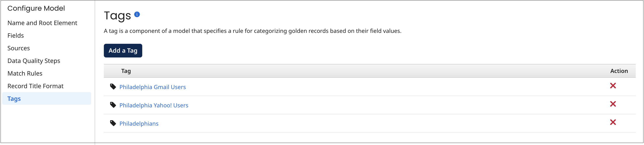Open the Philadelphians tag

point(139,123)
